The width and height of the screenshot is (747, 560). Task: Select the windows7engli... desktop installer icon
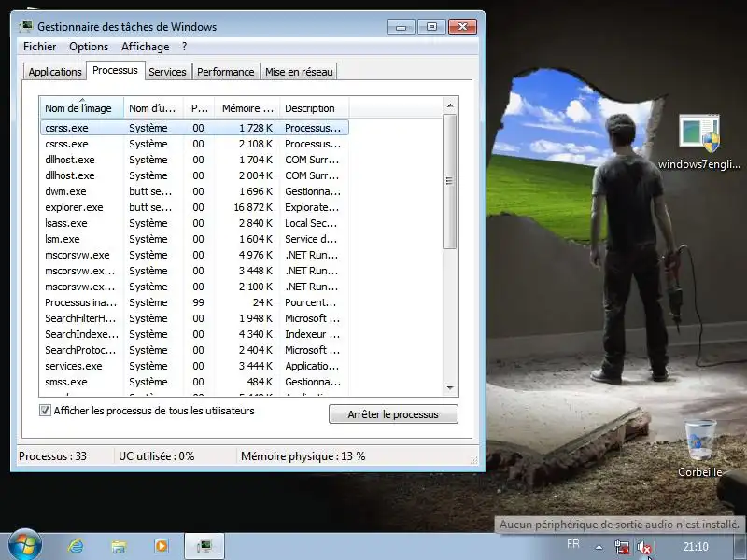point(698,142)
